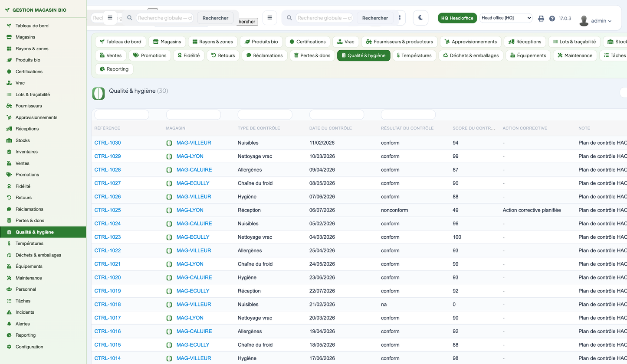Click the filter field above the MAGASIN column

pyautogui.click(x=193, y=115)
